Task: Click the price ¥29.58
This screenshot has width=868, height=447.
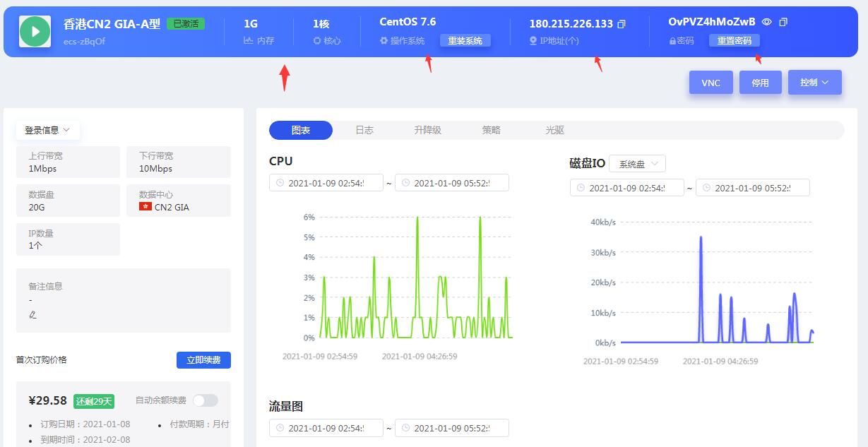Action: (x=47, y=400)
